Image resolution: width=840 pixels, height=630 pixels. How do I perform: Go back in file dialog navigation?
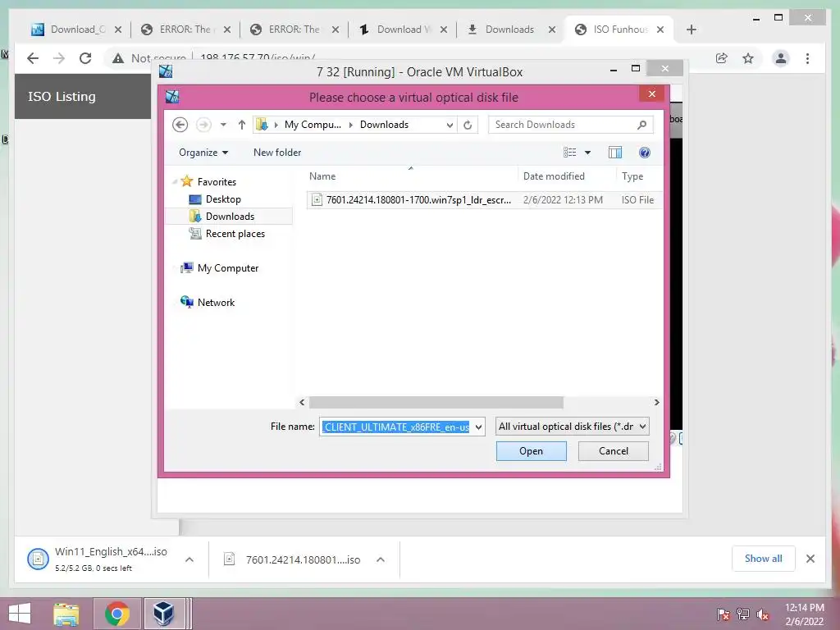(x=180, y=125)
